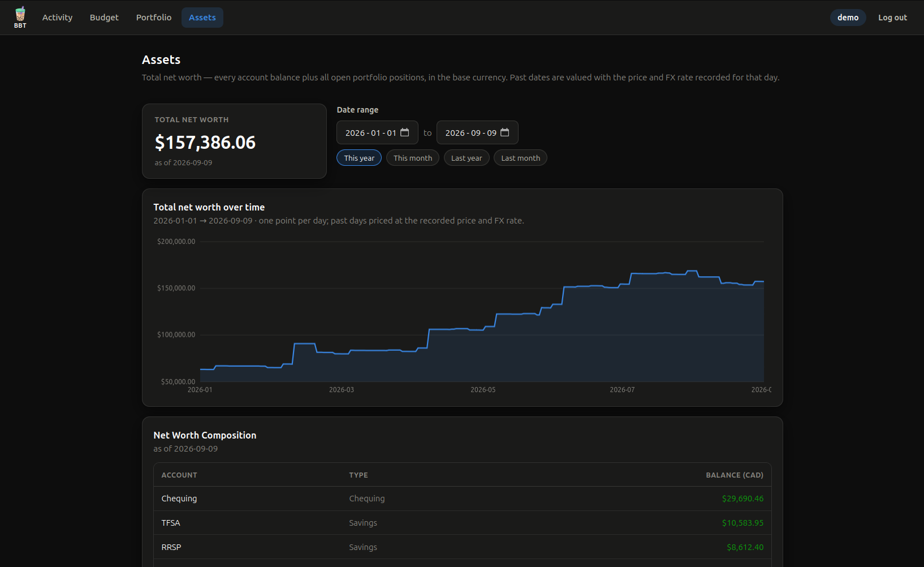Click the $8,612.40 balance
924x567 pixels.
tap(745, 547)
